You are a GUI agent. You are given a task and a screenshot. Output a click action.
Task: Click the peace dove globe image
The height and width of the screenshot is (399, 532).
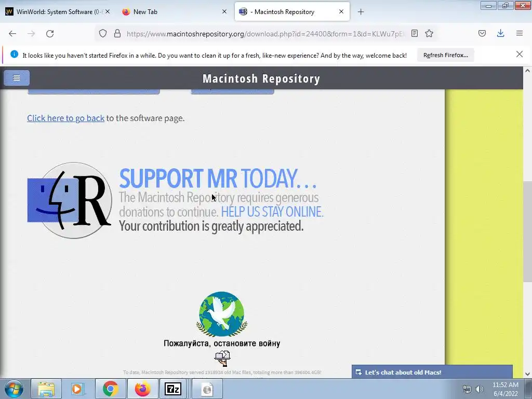(222, 314)
